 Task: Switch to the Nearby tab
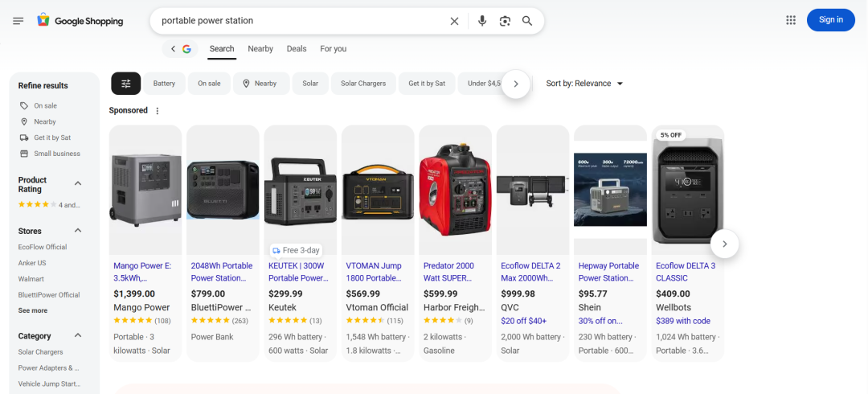click(x=260, y=49)
